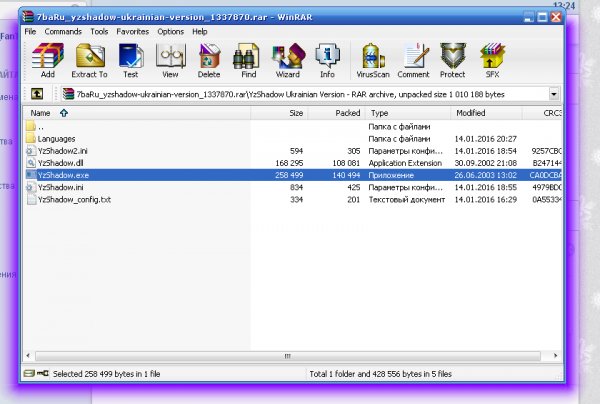Click the scroll left arrow
Image resolution: width=600 pixels, height=404 pixels.
click(x=28, y=356)
